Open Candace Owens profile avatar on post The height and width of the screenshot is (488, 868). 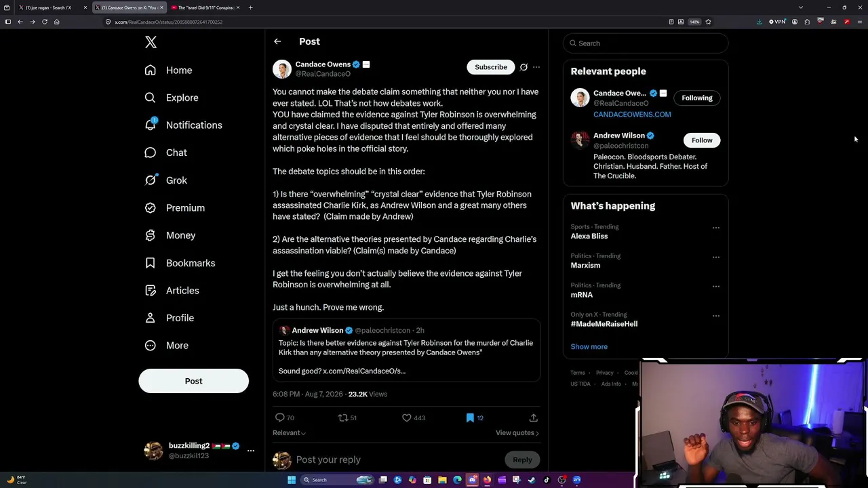point(282,69)
